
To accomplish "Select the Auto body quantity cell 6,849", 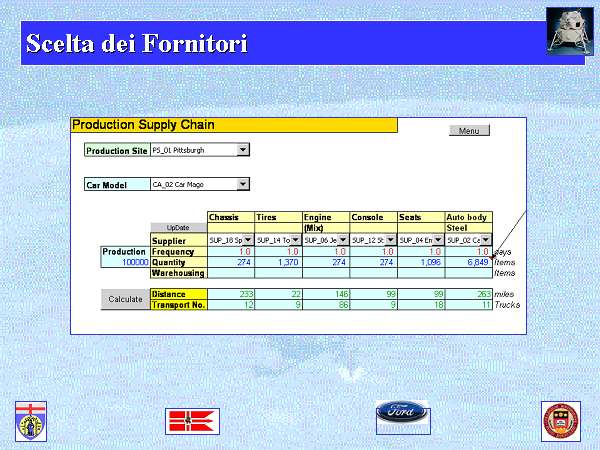I will click(x=469, y=262).
